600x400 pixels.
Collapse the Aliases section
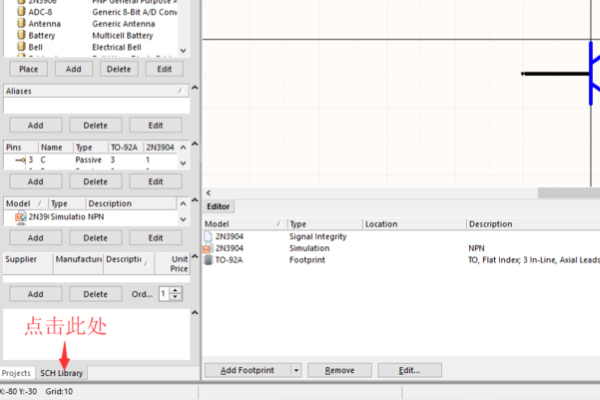pos(195,88)
